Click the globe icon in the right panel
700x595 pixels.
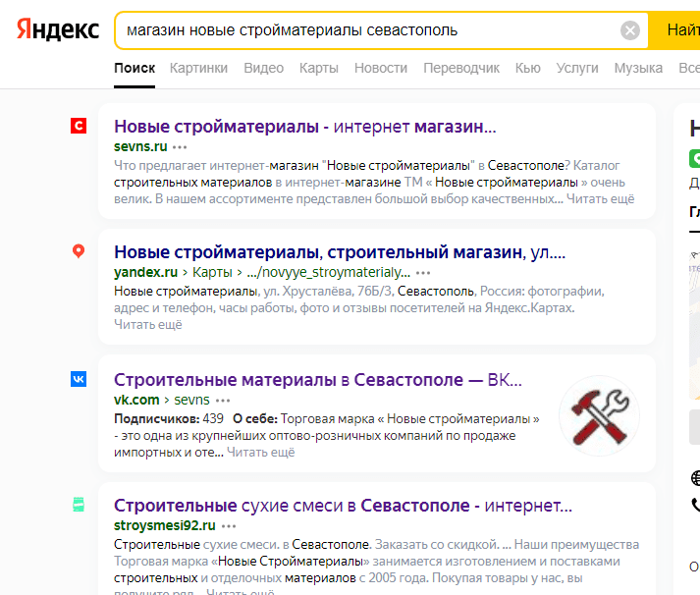696,477
